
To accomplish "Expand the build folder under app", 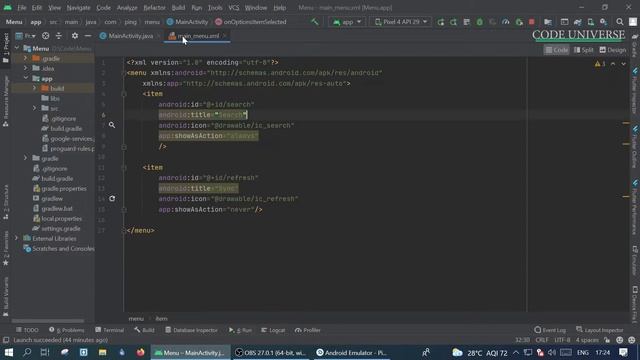I will pyautogui.click(x=34, y=88).
